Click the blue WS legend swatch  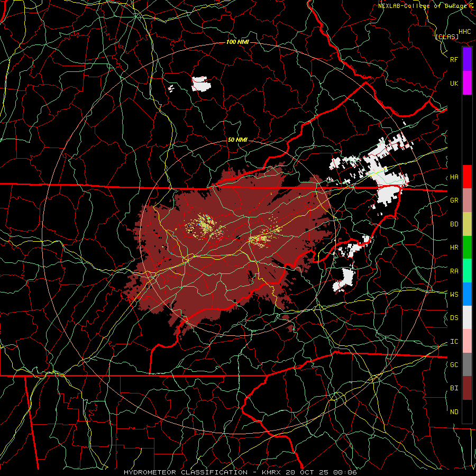pyautogui.click(x=467, y=294)
